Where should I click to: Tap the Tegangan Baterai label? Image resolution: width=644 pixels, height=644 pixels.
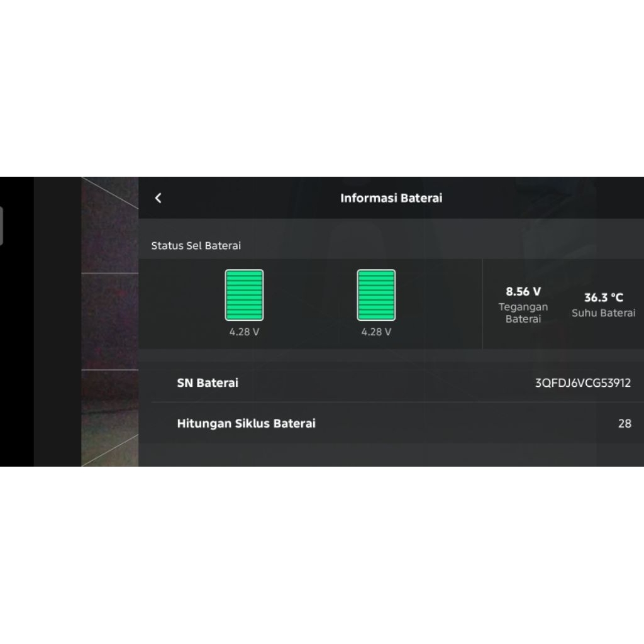523,313
